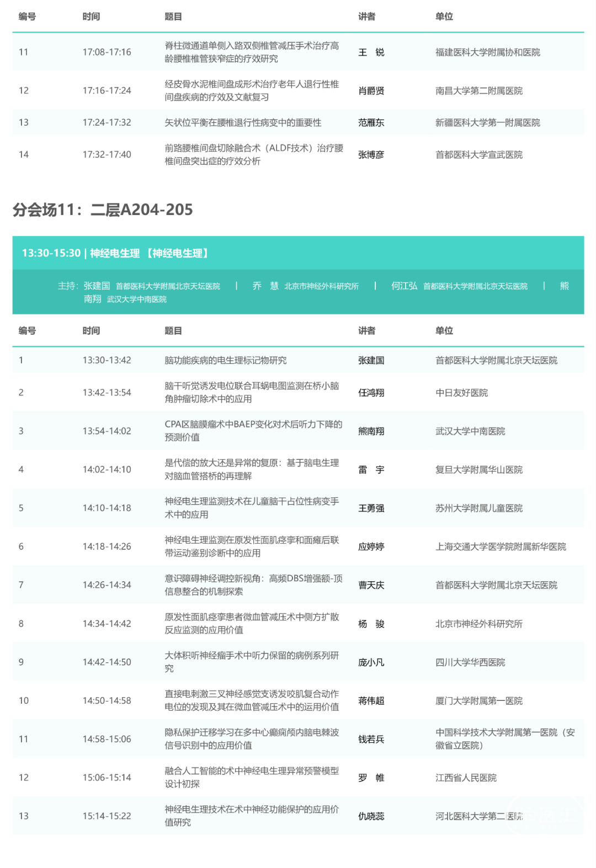Click time cell 15:14-15:22
This screenshot has width=596, height=868.
[x=107, y=816]
